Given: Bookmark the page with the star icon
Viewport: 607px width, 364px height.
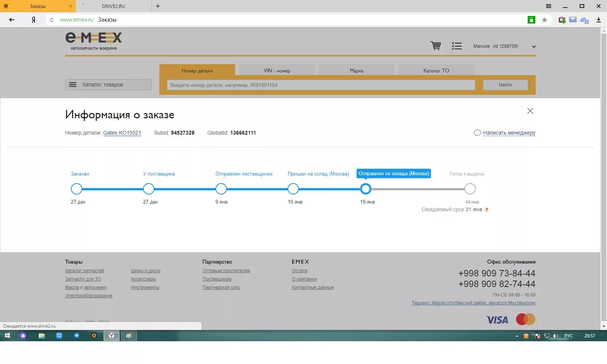Looking at the screenshot, I should pos(544,20).
